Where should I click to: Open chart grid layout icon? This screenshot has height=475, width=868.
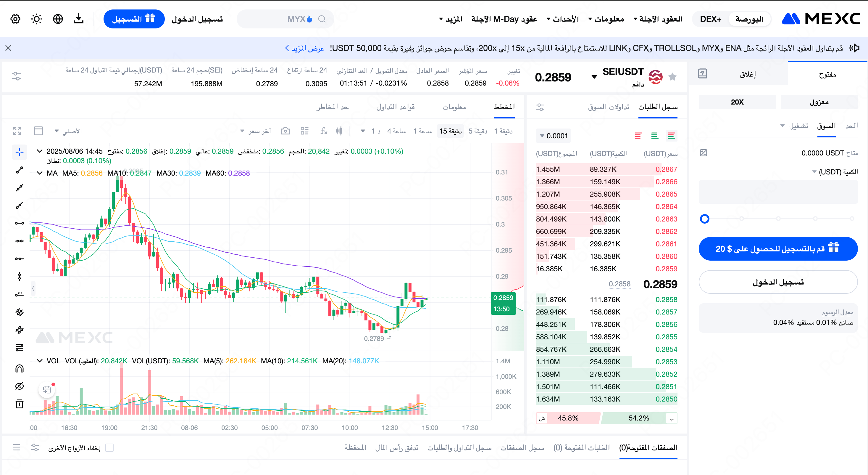tap(305, 131)
